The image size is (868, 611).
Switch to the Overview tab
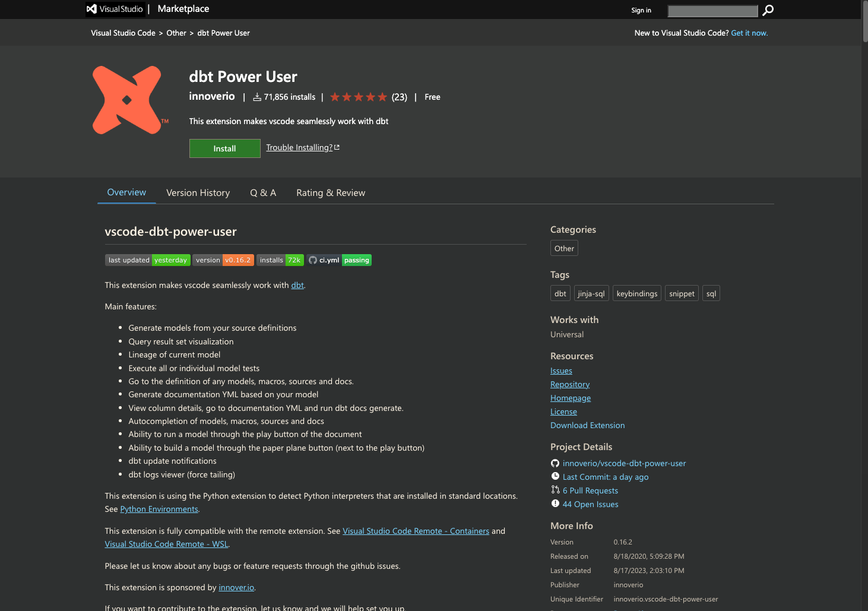coord(126,192)
